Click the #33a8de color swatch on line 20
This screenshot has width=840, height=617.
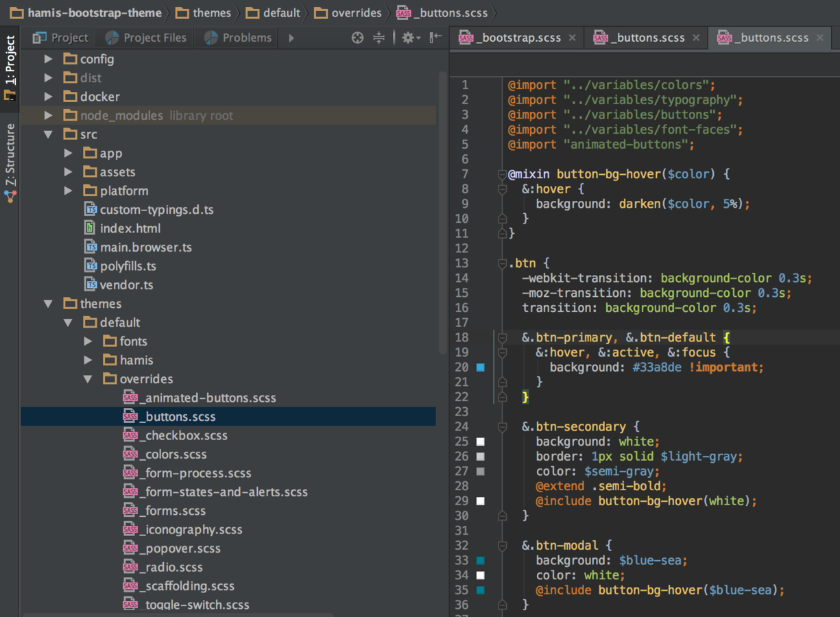tap(481, 367)
